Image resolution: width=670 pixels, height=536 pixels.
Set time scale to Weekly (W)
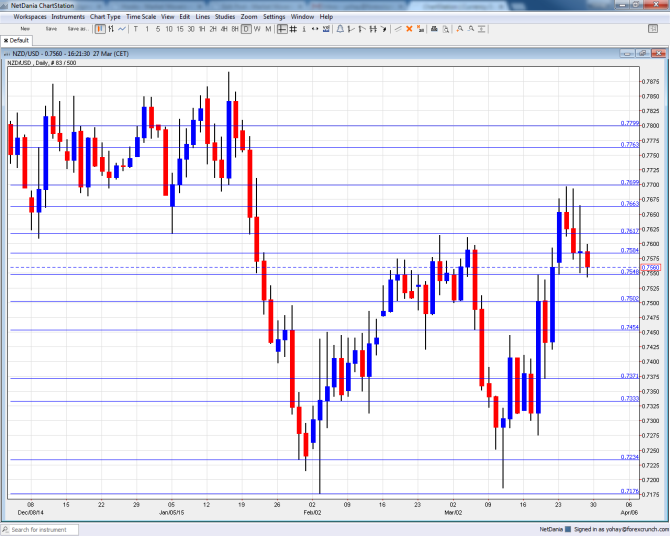point(257,29)
